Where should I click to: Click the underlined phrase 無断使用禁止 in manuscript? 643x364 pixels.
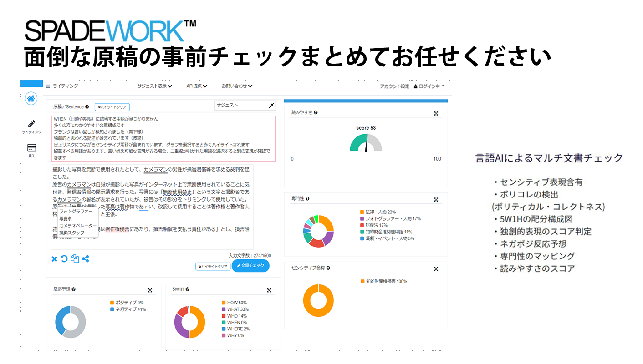(178, 192)
